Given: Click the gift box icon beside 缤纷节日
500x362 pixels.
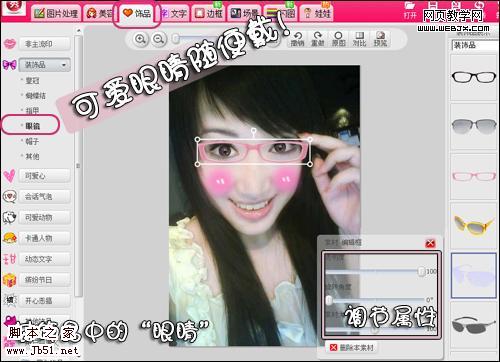Looking at the screenshot, I should tap(9, 280).
